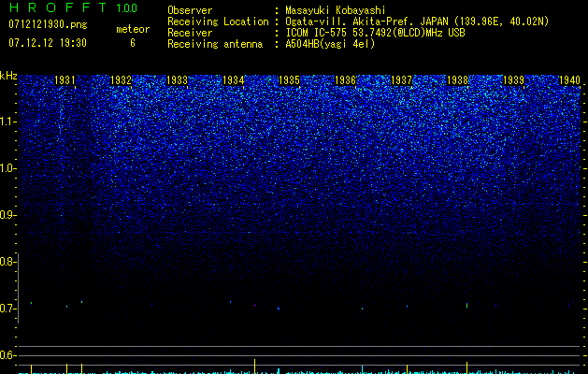Click the 1936 time marker
588x374 pixels.
[x=345, y=80]
